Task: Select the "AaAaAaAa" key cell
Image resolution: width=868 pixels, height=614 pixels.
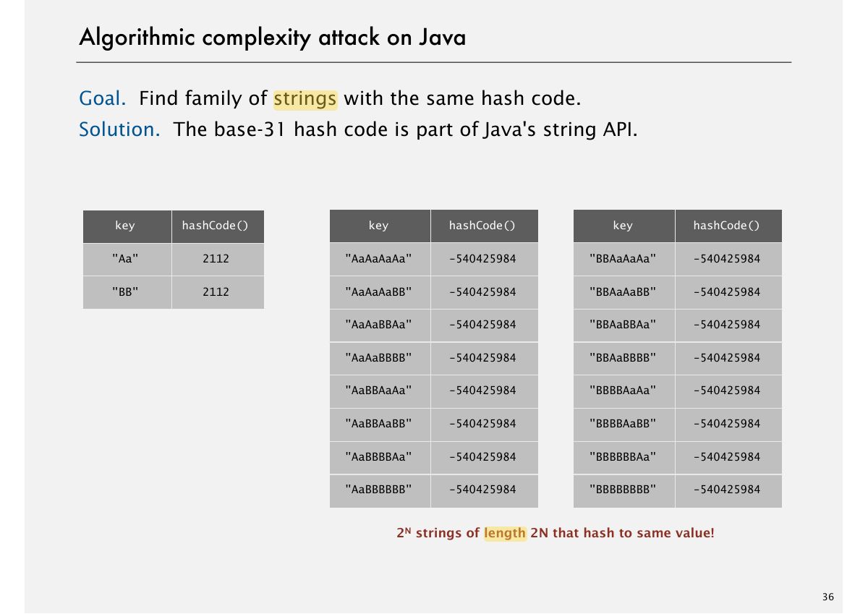Action: tap(380, 259)
